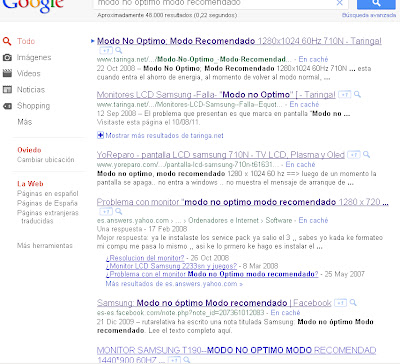Screen dimensions: 400x364
Task: Preview Monitores LCD Samsung result with magnifier
Action: pos(357,95)
